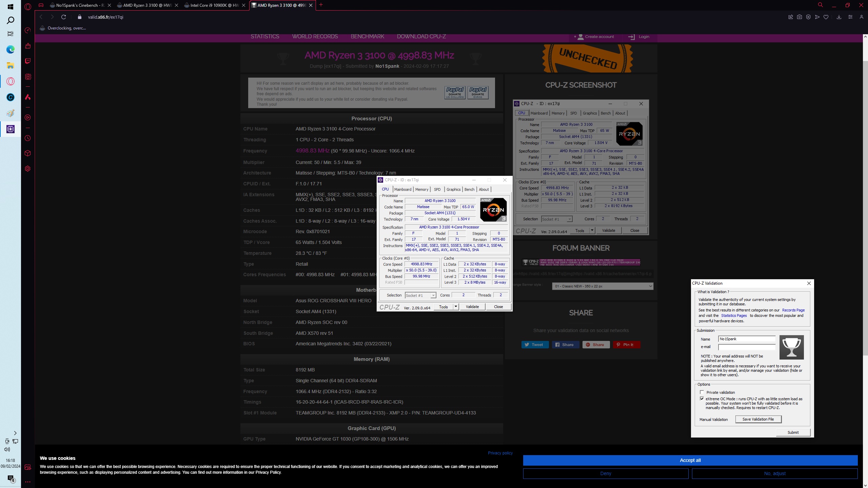The width and height of the screenshot is (868, 488).
Task: Click Login link on site header
Action: tap(639, 37)
